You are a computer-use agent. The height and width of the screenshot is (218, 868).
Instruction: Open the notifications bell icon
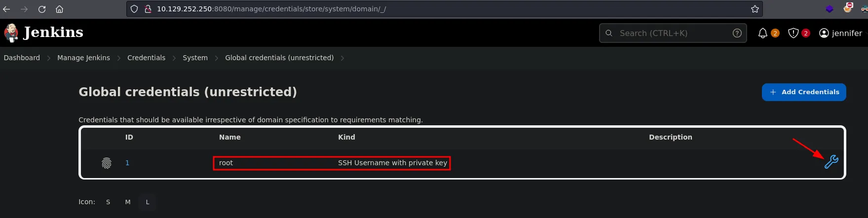click(762, 33)
